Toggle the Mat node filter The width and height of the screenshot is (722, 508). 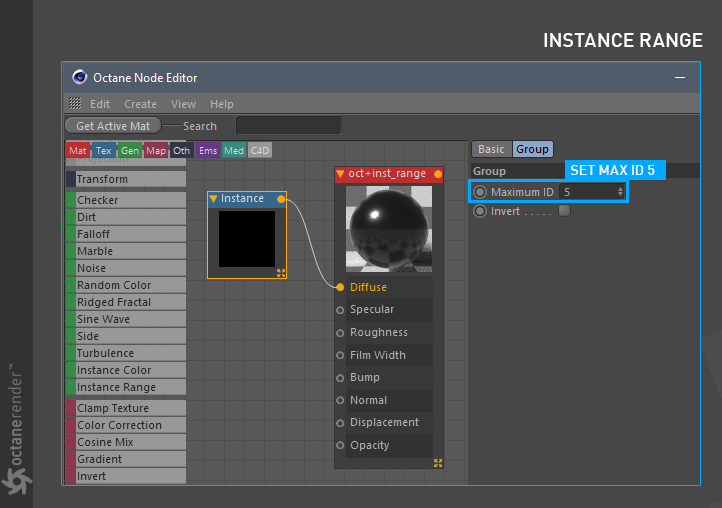[77, 151]
